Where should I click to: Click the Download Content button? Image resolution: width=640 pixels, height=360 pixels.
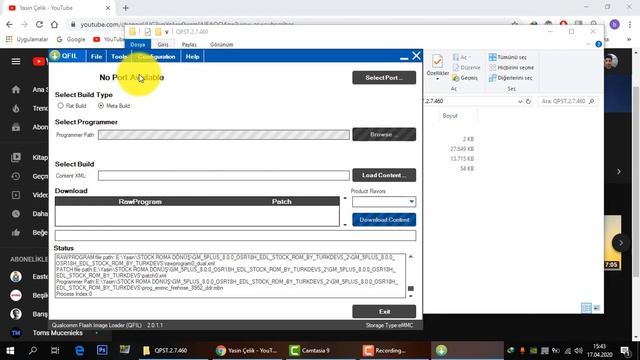[x=384, y=220]
